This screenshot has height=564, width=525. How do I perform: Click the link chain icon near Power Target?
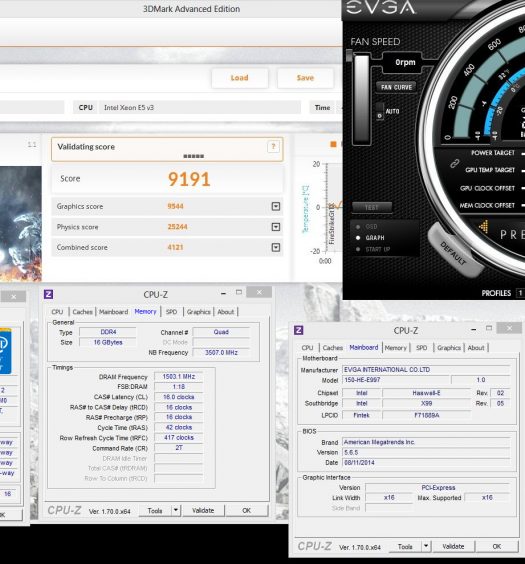[455, 164]
